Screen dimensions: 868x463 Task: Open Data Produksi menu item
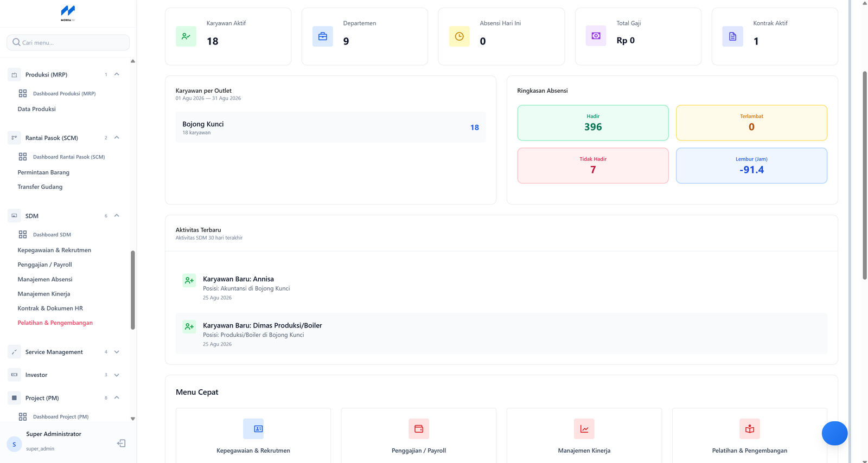tap(36, 109)
